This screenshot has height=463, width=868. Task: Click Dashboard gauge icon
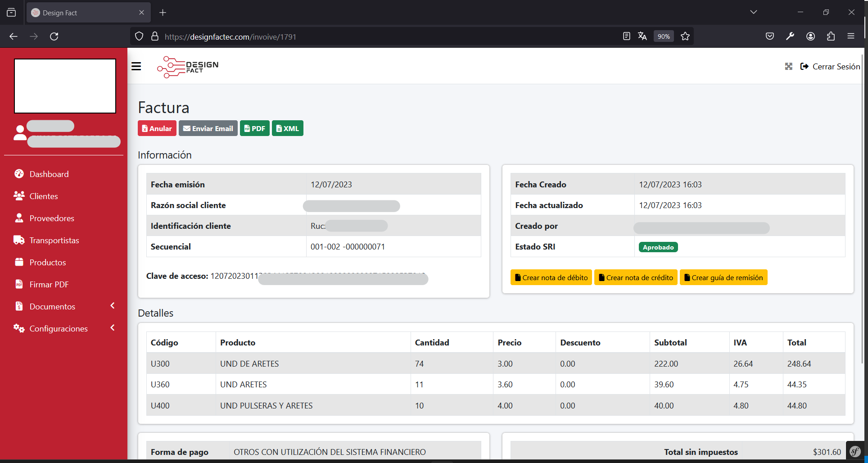[x=19, y=173]
